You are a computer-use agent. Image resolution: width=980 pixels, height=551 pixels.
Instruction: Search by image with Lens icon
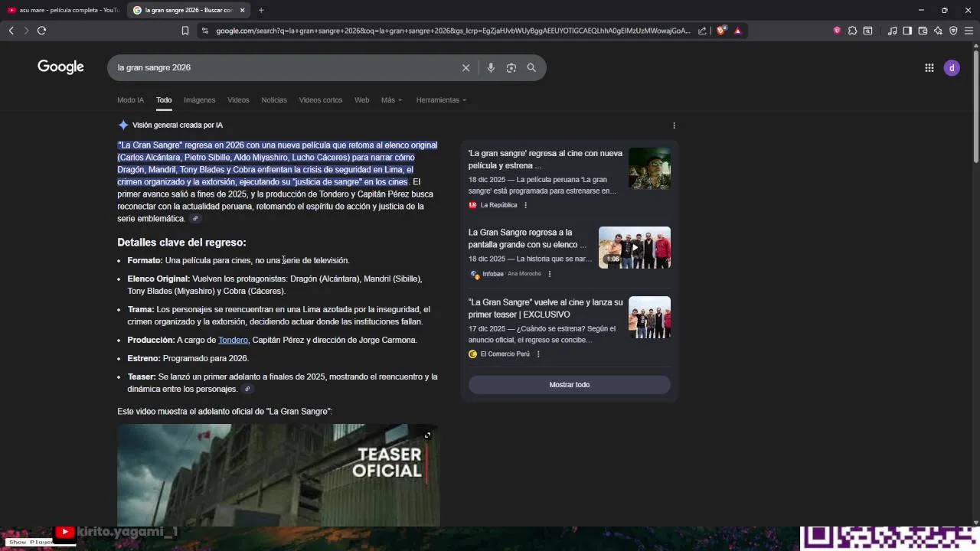[511, 67]
